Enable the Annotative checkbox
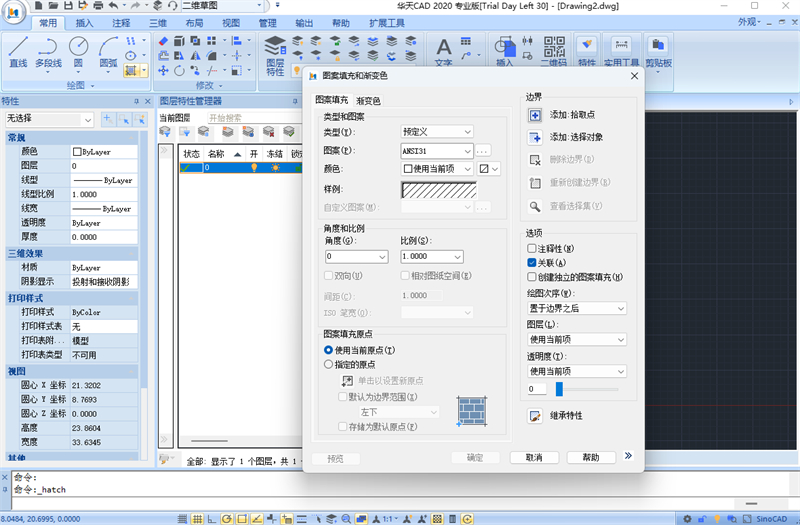 (x=532, y=248)
